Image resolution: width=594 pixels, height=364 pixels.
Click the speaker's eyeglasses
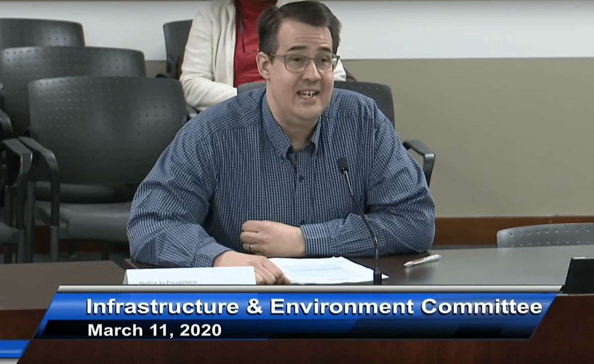pos(304,62)
